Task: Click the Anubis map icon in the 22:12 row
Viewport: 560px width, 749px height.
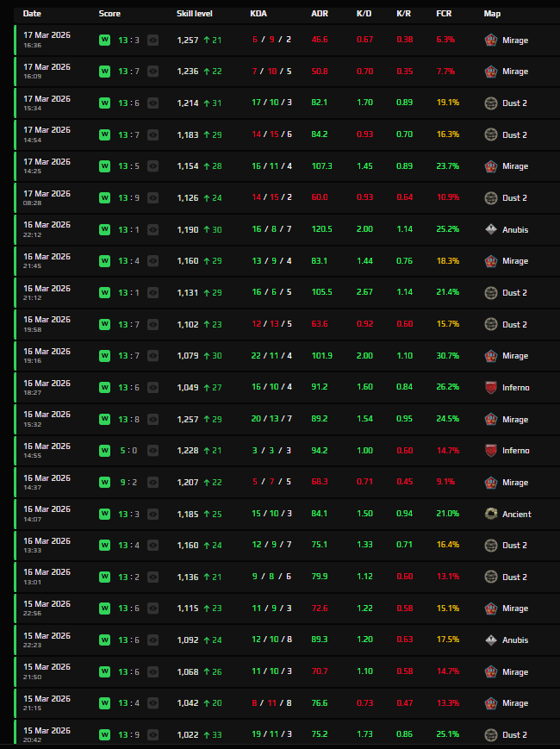Action: coord(491,230)
